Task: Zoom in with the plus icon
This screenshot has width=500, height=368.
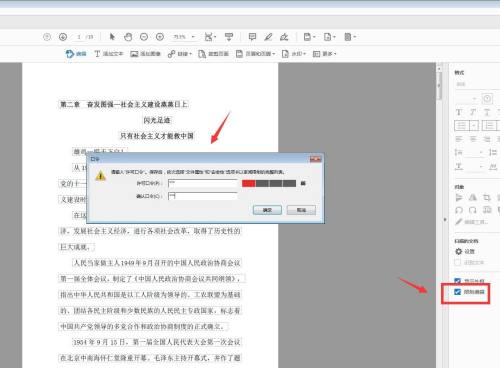Action: pos(160,37)
